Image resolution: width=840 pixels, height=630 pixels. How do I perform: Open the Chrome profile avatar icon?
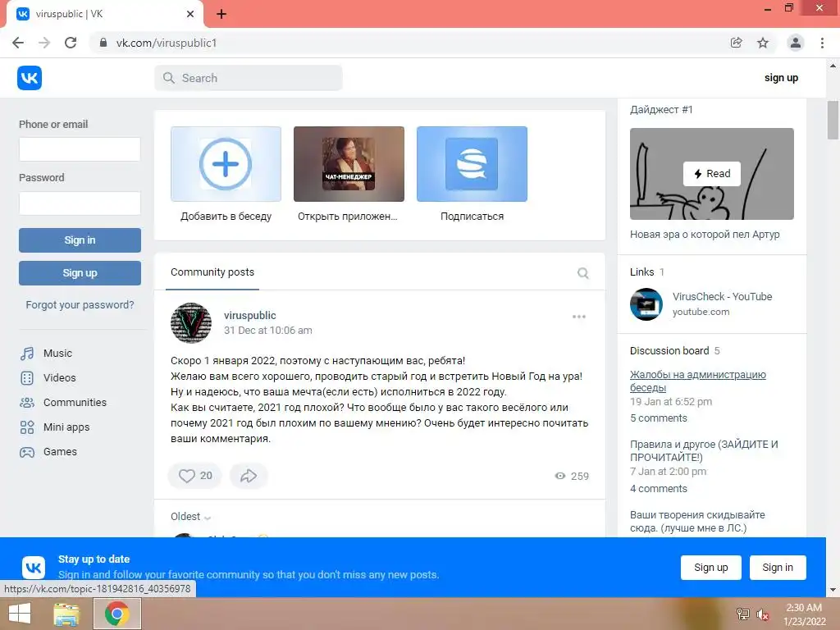pyautogui.click(x=796, y=43)
